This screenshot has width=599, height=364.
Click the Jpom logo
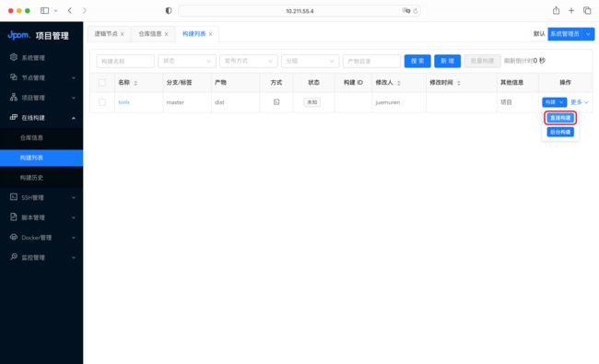pos(18,35)
